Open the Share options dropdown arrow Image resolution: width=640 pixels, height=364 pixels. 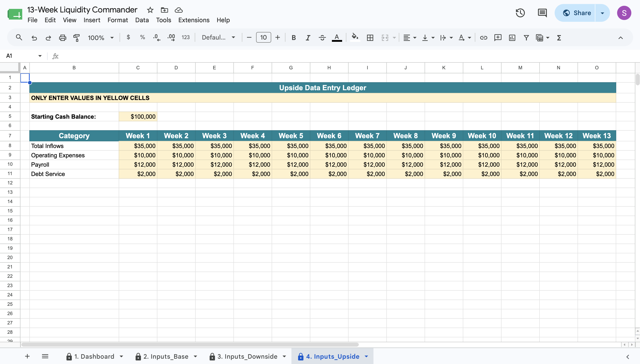click(602, 13)
